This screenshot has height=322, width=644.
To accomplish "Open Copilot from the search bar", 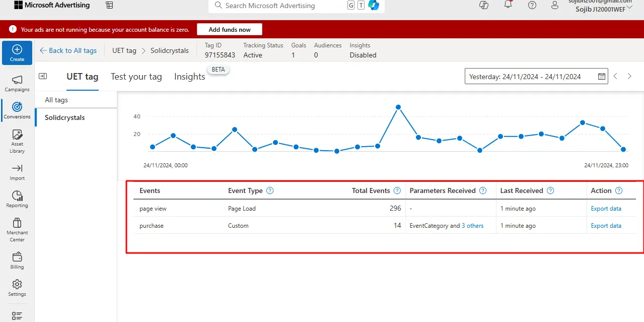I will (x=374, y=5).
